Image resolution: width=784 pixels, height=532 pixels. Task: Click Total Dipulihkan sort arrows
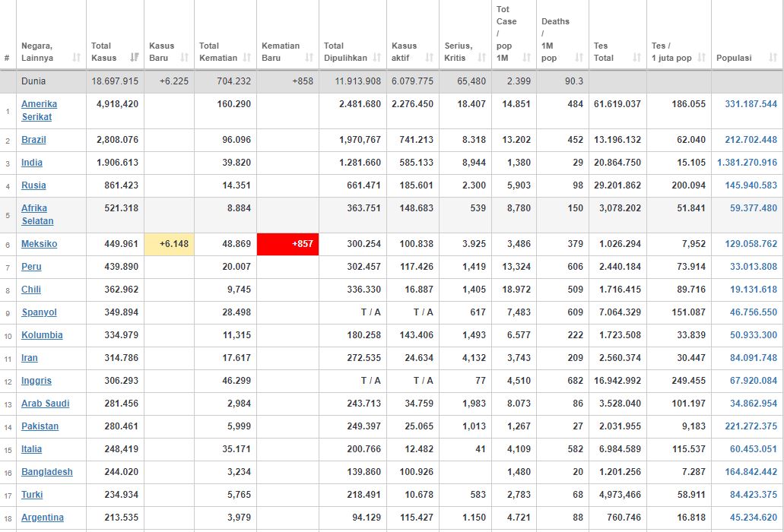tap(377, 58)
